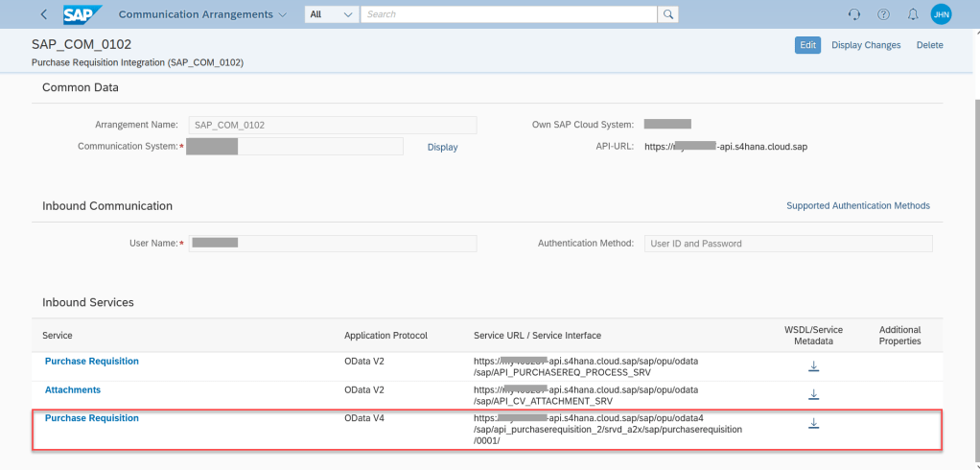Open the All search scope dropdown

point(331,14)
